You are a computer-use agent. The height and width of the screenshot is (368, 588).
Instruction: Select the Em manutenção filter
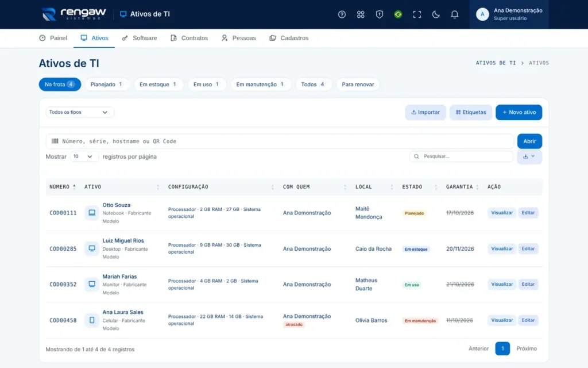click(260, 85)
